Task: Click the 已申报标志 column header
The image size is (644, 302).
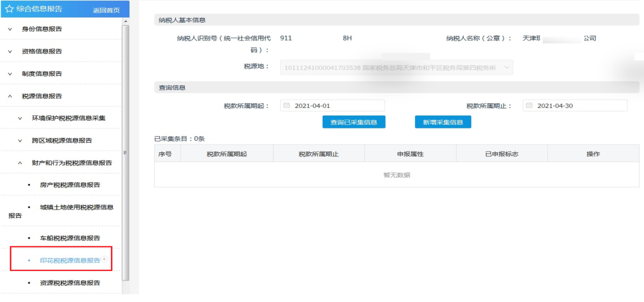Action: pos(501,154)
